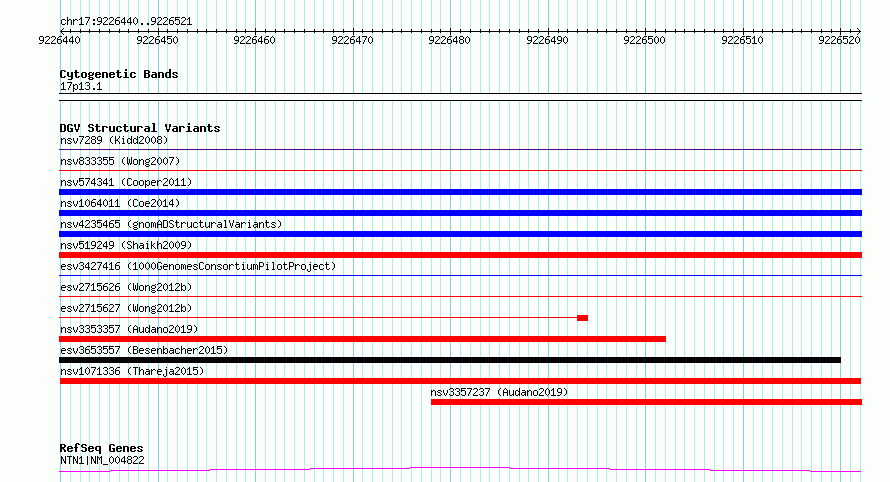The image size is (890, 482).
Task: Click ruler position 9226470
Action: [352, 40]
